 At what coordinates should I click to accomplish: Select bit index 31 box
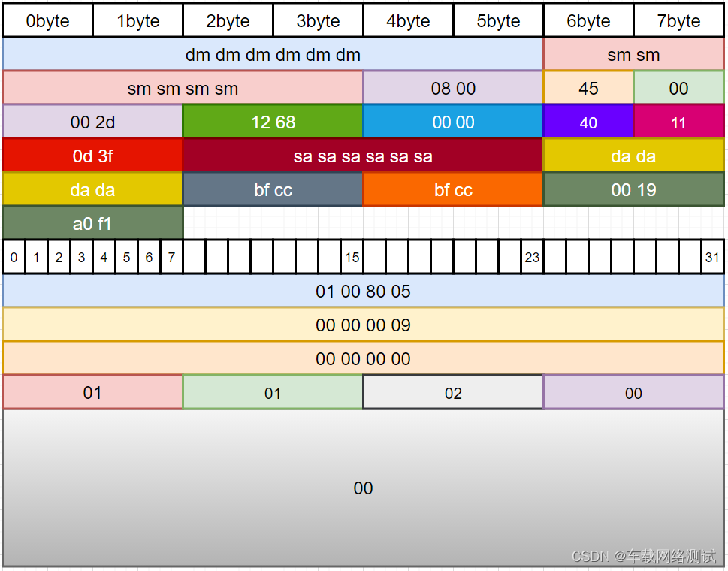712,257
